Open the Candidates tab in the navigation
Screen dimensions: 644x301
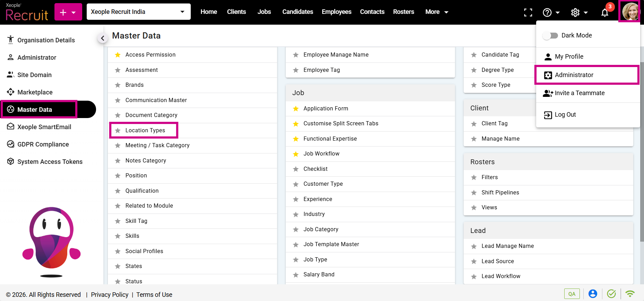(298, 12)
